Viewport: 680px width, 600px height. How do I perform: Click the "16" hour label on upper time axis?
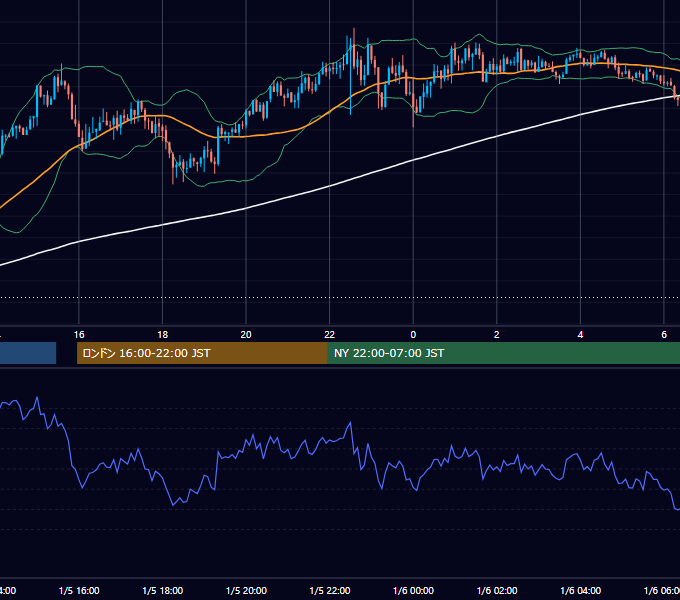click(x=79, y=335)
